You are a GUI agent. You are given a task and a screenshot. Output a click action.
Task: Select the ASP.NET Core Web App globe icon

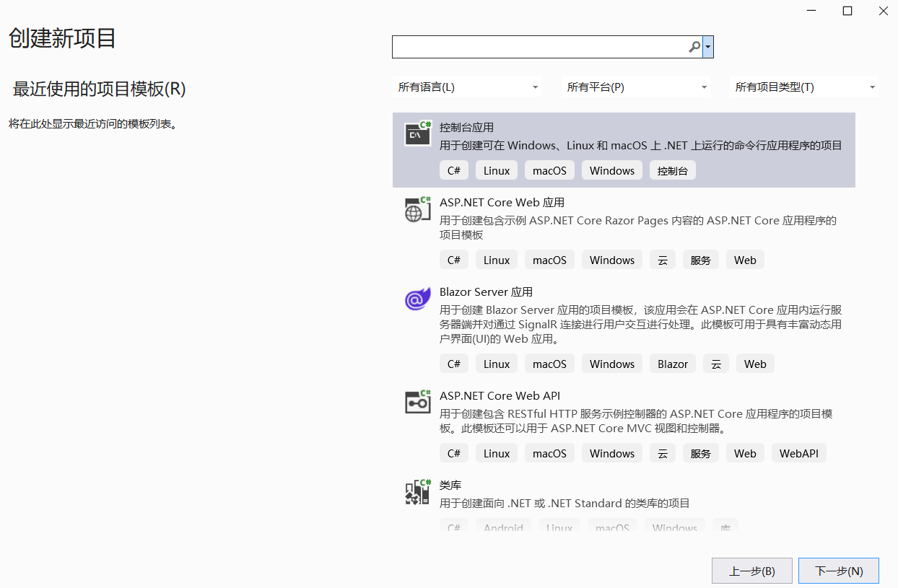point(418,209)
